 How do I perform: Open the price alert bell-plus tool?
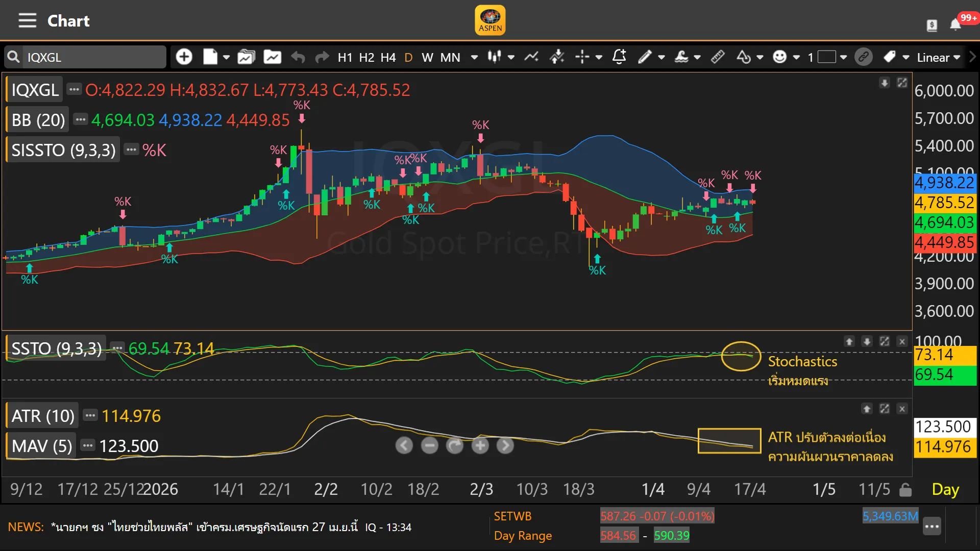pos(619,57)
